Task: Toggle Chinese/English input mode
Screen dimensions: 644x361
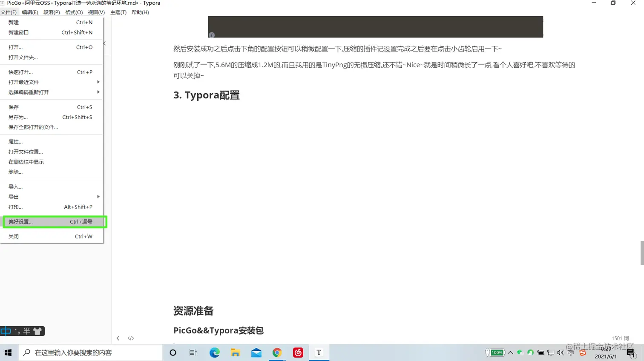Action: tap(6, 331)
